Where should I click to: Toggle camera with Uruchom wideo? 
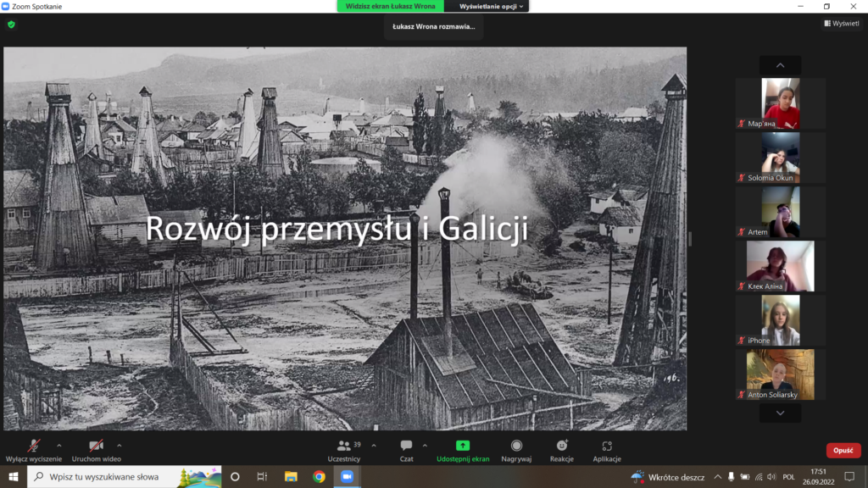click(x=96, y=450)
